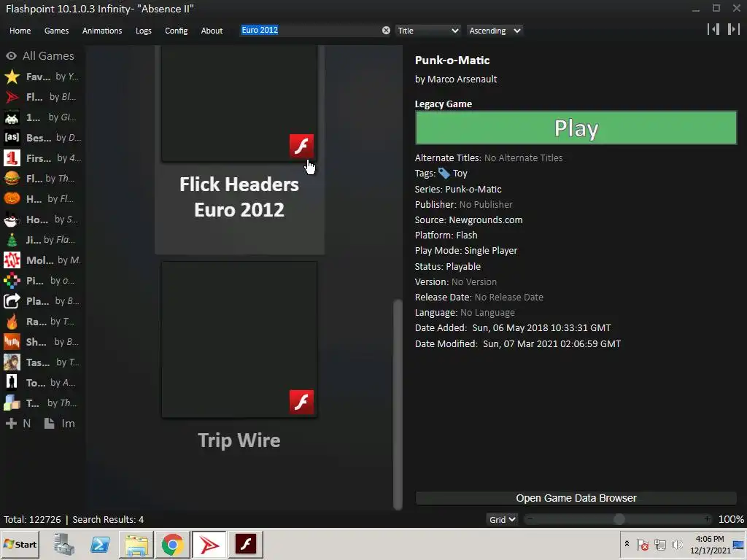Open the Config tab

pos(177,31)
